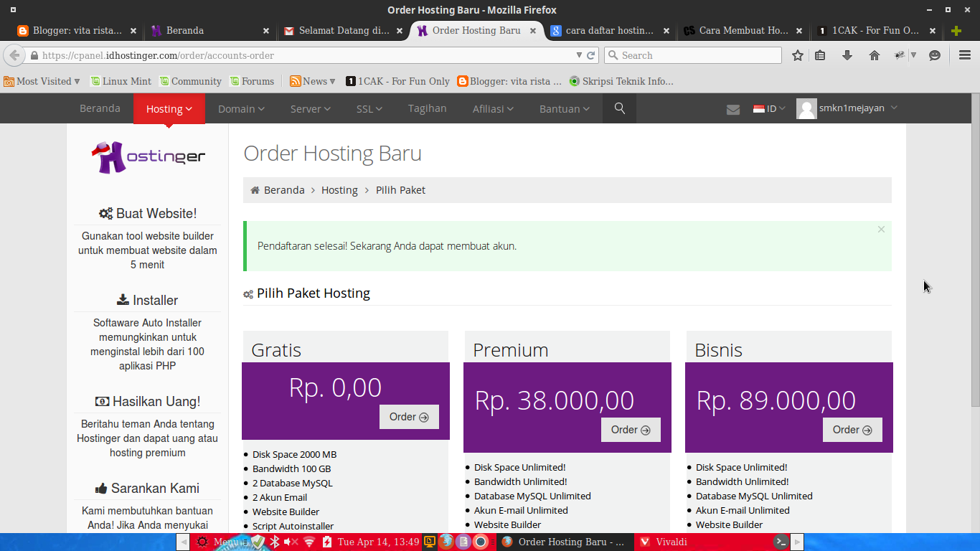Expand the SSL menu

[x=369, y=109]
